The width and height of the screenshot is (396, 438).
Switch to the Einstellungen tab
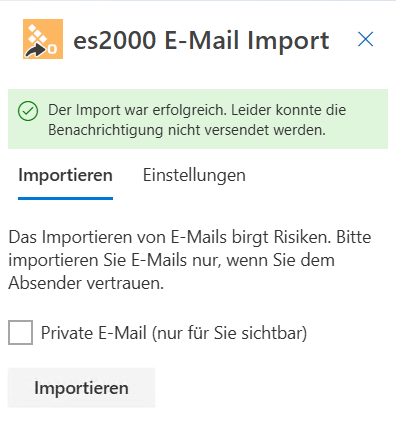click(x=194, y=175)
